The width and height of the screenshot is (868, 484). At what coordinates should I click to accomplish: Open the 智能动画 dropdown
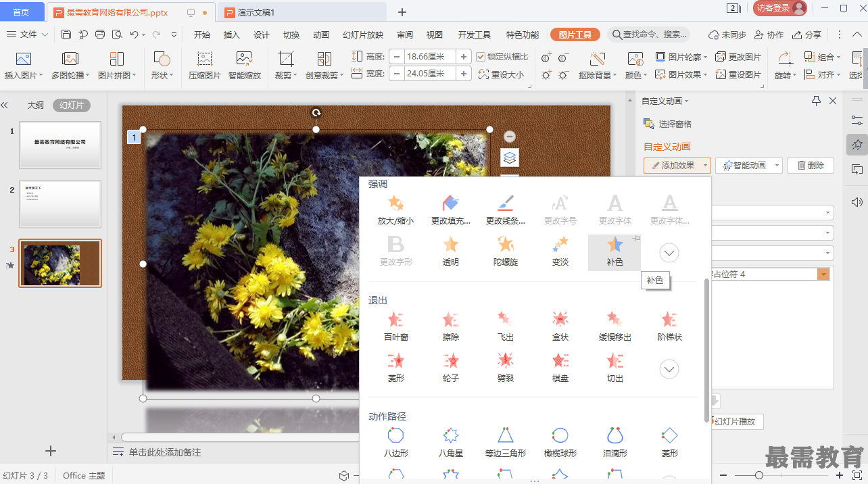tap(748, 165)
